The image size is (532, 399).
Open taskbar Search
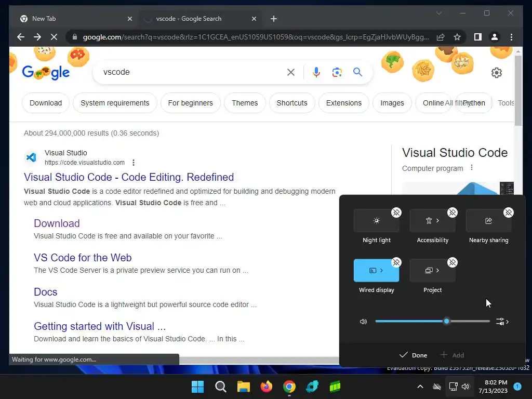click(220, 387)
